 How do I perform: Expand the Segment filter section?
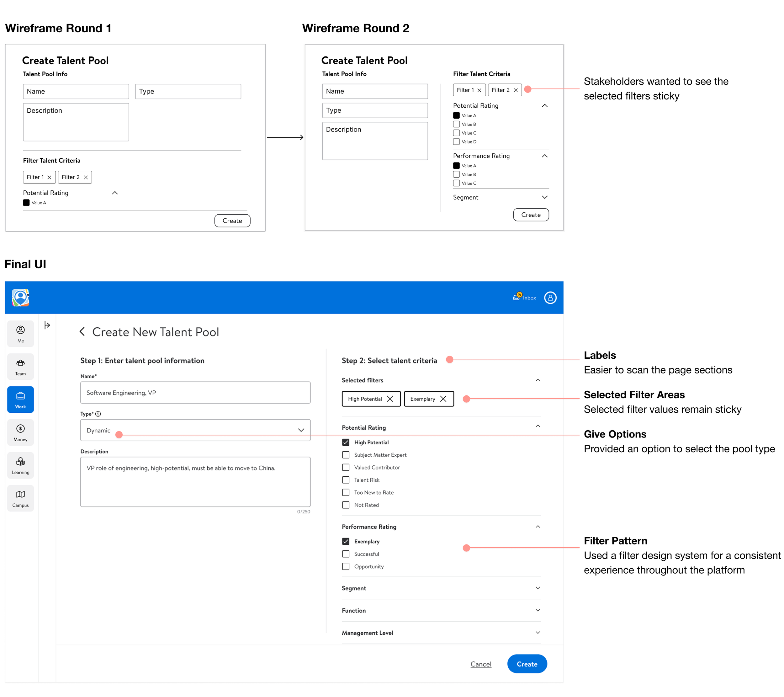click(538, 588)
